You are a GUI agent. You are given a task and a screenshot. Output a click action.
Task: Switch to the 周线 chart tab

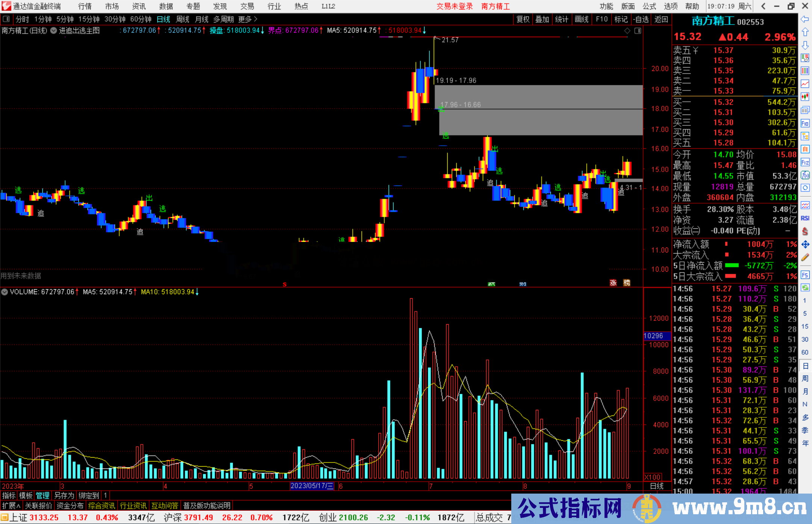pos(183,19)
